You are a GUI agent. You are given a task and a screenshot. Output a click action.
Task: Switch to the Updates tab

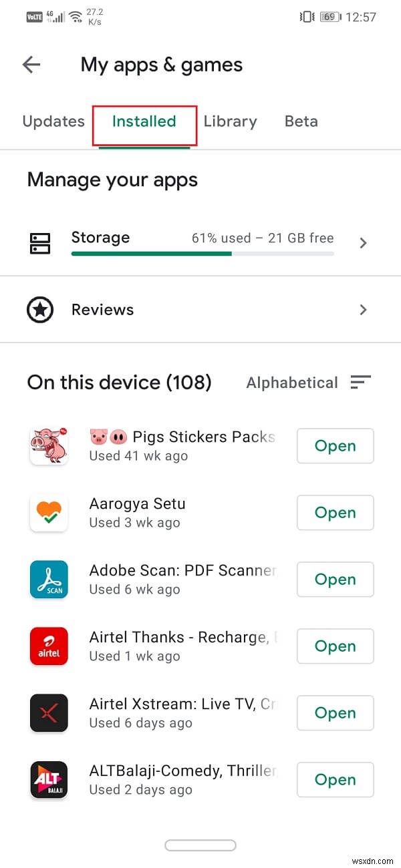[x=53, y=121]
